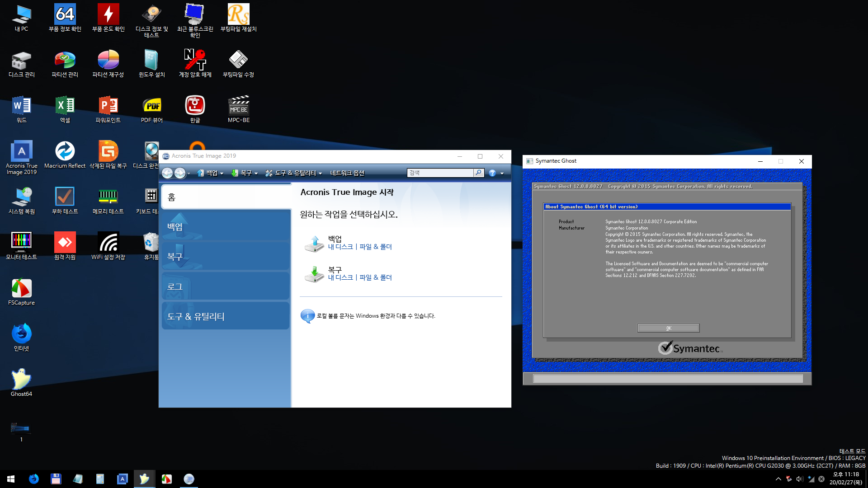Click 파일 & 폴더 link under 복구
The image size is (868, 488).
coord(376,277)
